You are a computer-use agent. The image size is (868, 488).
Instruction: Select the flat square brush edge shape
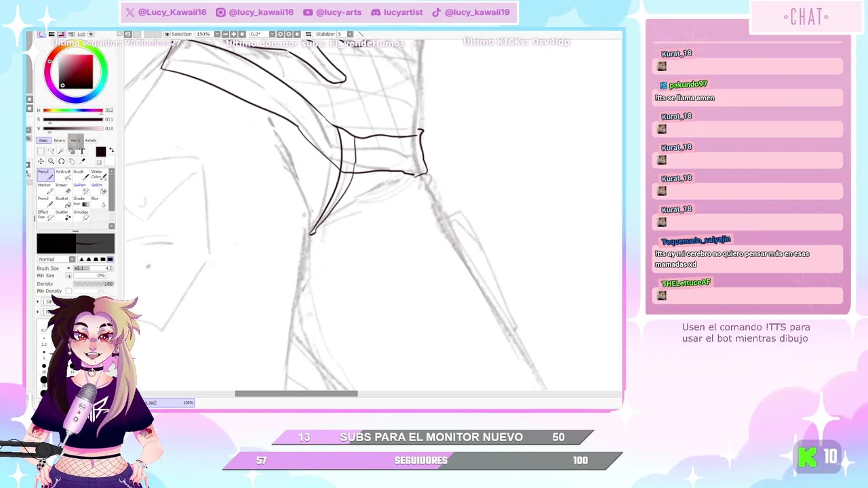click(110, 259)
